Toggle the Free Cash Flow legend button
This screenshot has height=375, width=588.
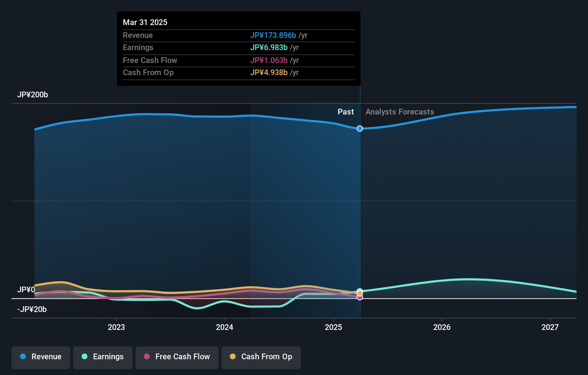pyautogui.click(x=177, y=357)
